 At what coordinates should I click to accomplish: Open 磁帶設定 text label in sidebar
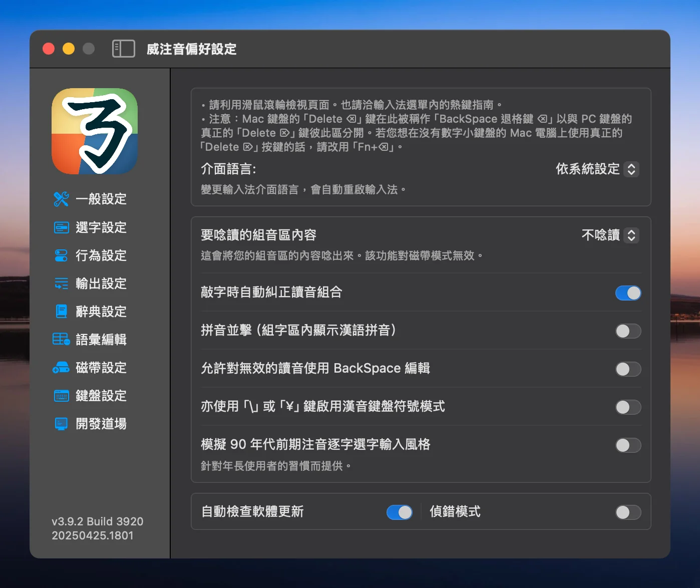[101, 368]
